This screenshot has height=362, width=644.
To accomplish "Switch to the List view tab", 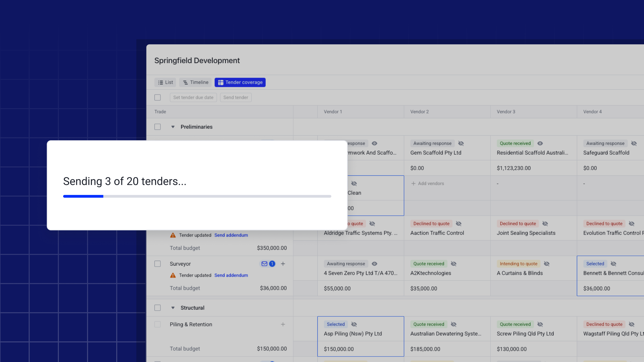I will pyautogui.click(x=165, y=82).
